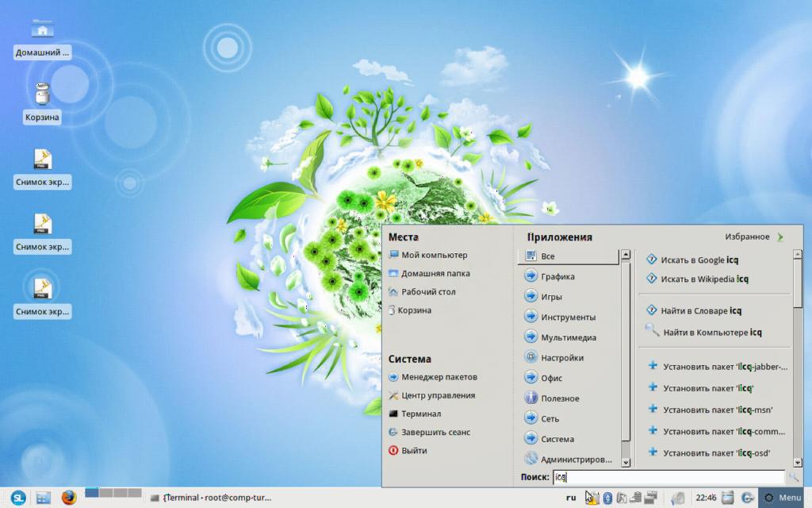
Task: Choose the Сеть category
Action: (568, 418)
